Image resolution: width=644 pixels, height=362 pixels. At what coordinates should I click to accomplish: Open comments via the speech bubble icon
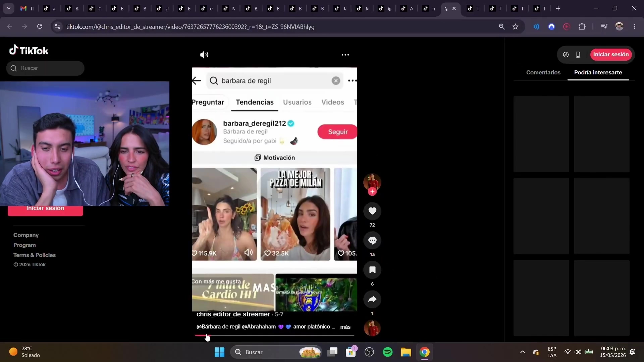tap(372, 241)
